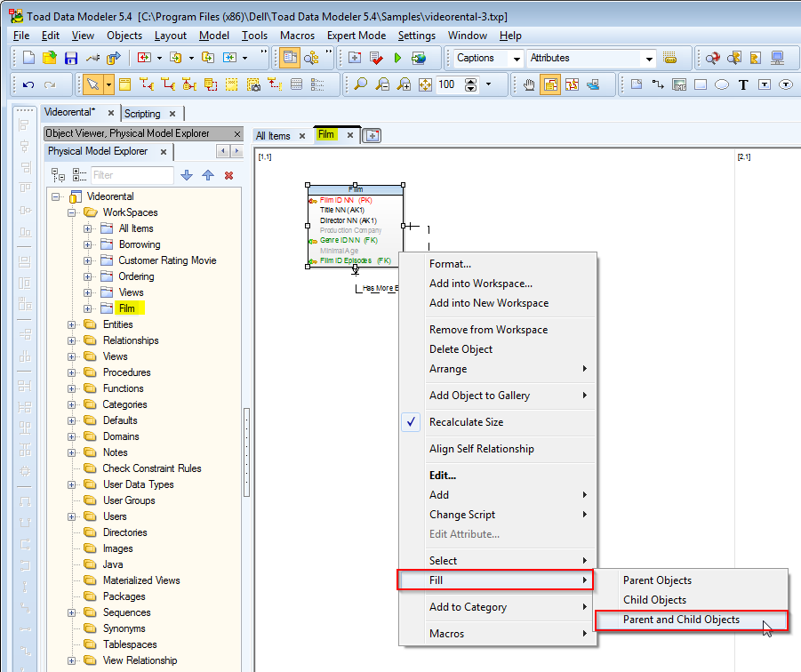
Task: Choose Parent and Child Objects from submenu
Action: click(691, 620)
